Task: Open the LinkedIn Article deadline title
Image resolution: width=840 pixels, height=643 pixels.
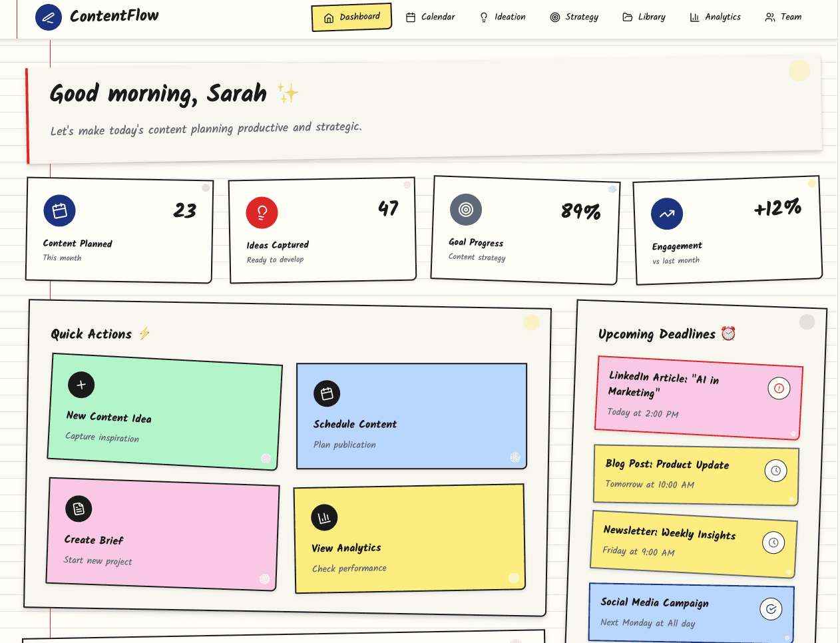Action: click(x=664, y=385)
